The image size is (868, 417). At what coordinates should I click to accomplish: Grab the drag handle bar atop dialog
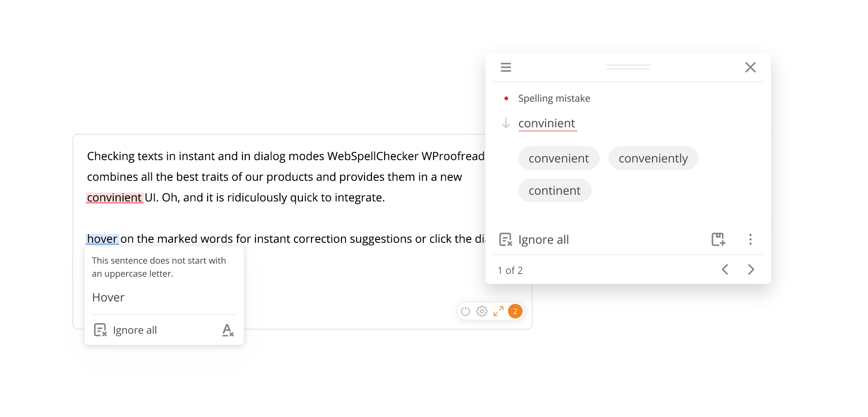click(628, 67)
